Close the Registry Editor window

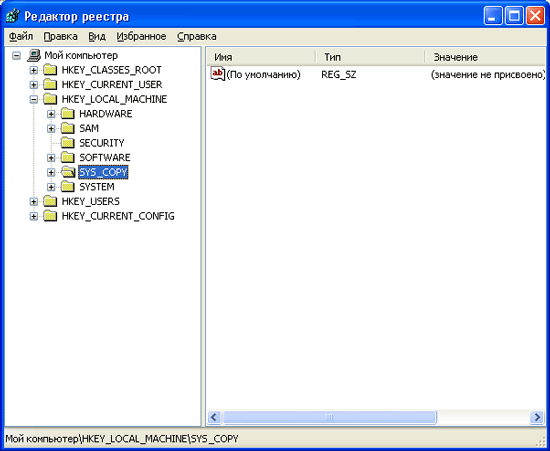pyautogui.click(x=535, y=16)
